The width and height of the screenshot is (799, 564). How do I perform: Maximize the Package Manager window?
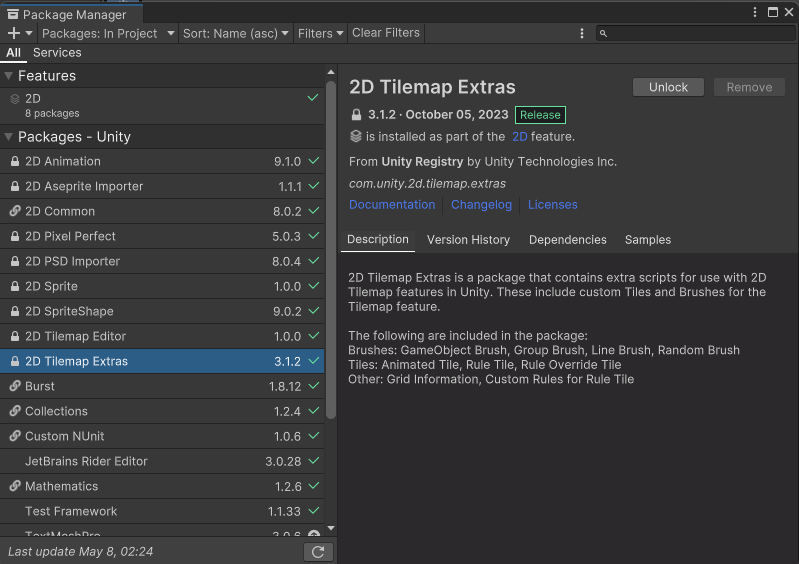pyautogui.click(x=773, y=12)
